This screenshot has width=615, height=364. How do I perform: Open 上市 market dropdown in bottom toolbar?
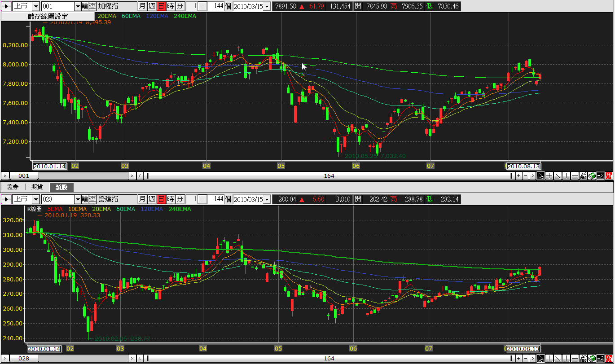36,199
